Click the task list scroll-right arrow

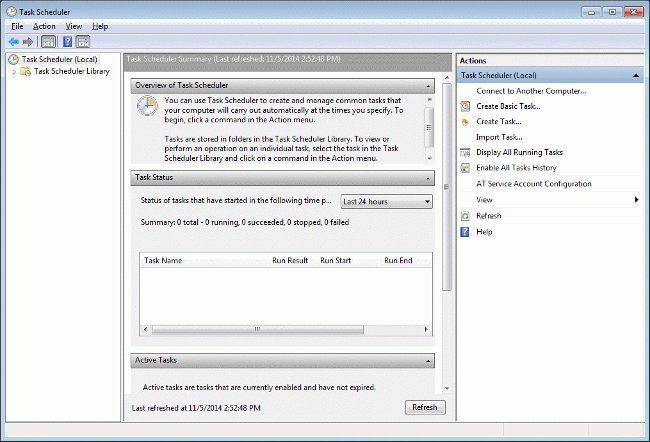click(426, 330)
